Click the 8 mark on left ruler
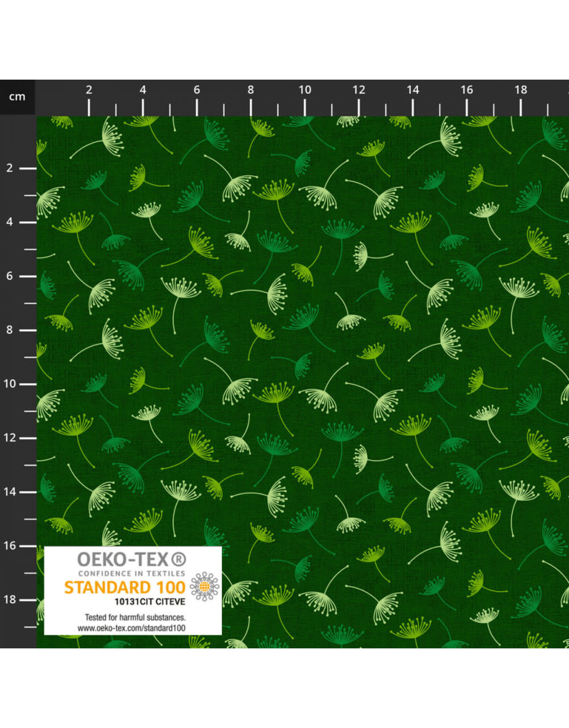 click(x=10, y=330)
